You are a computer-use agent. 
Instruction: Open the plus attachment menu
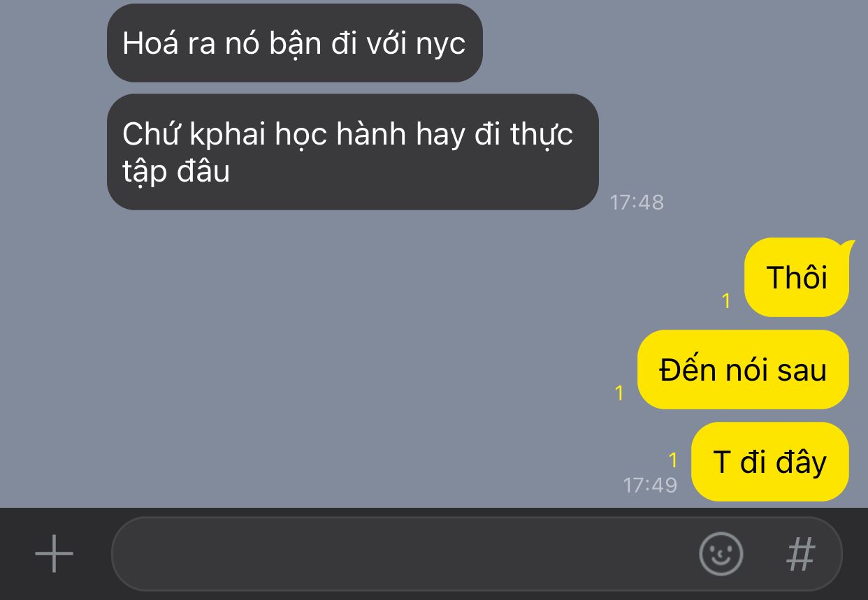54,554
